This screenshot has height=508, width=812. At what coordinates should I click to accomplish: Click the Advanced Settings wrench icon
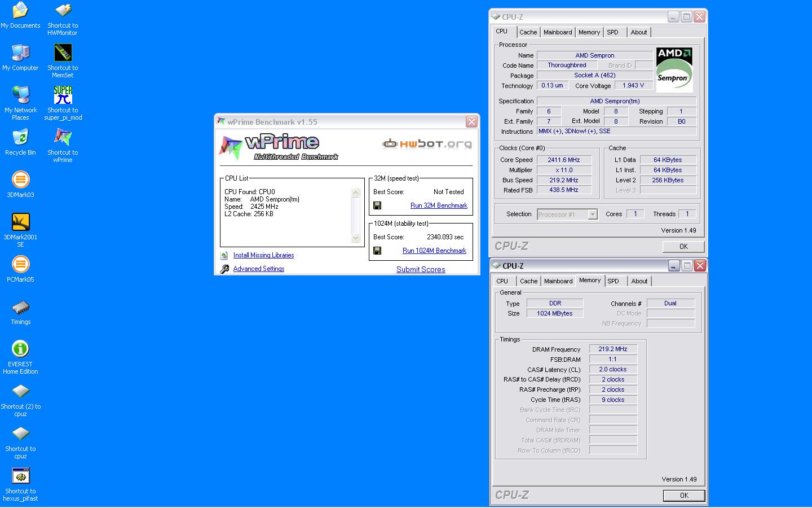click(224, 269)
